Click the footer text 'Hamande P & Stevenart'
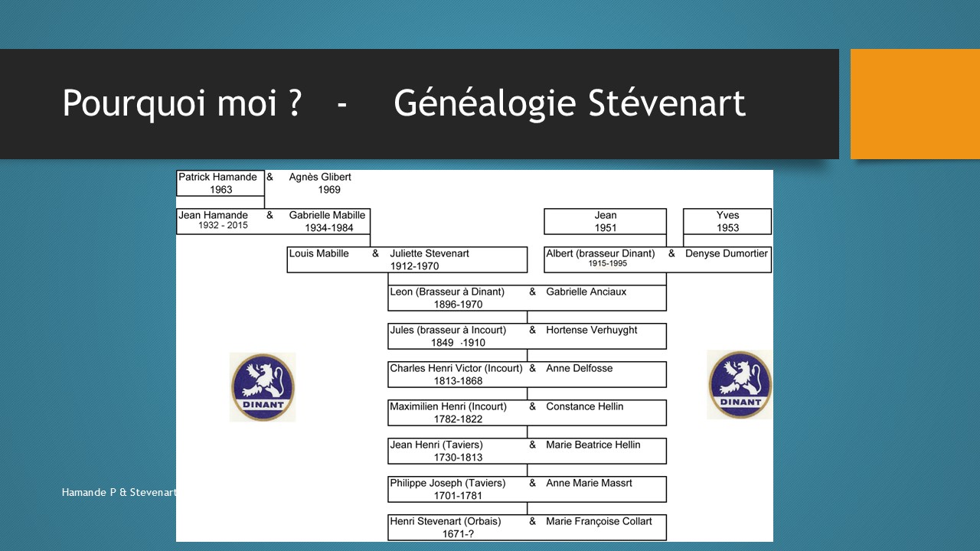 (x=119, y=492)
